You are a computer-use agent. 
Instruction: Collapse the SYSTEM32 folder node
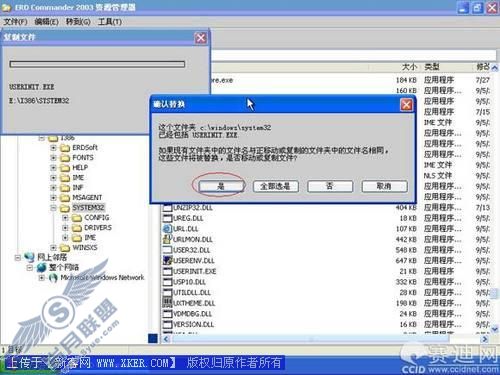coord(53,208)
